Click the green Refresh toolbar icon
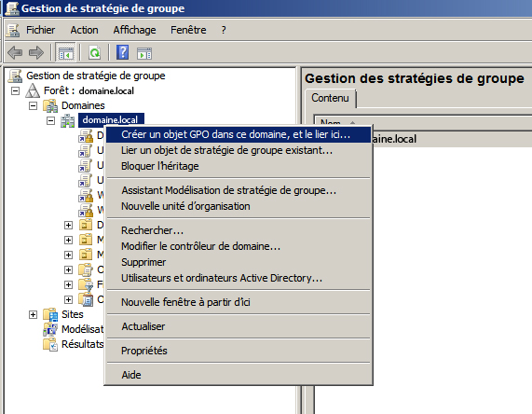 pos(95,53)
